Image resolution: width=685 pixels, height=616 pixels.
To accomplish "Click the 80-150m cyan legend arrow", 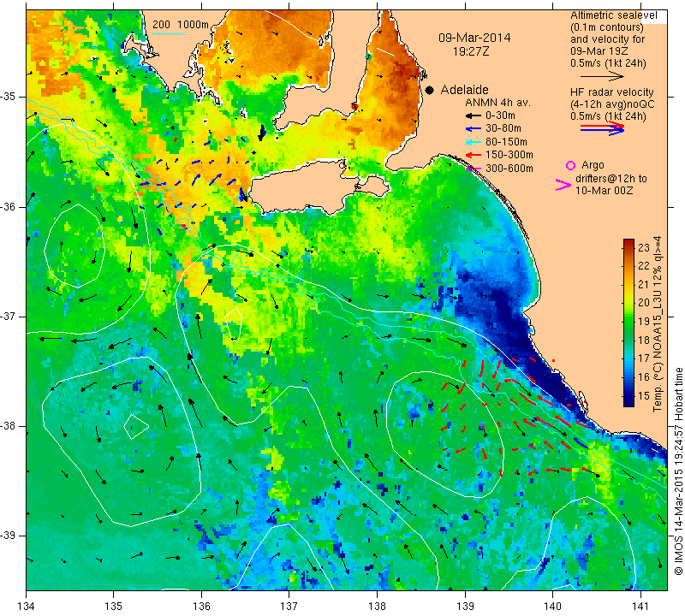I will [473, 142].
